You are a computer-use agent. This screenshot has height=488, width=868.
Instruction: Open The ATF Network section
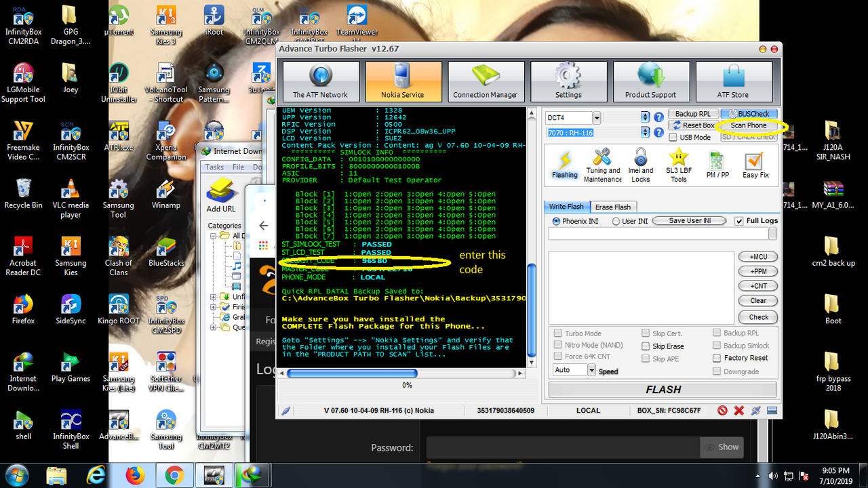[320, 81]
